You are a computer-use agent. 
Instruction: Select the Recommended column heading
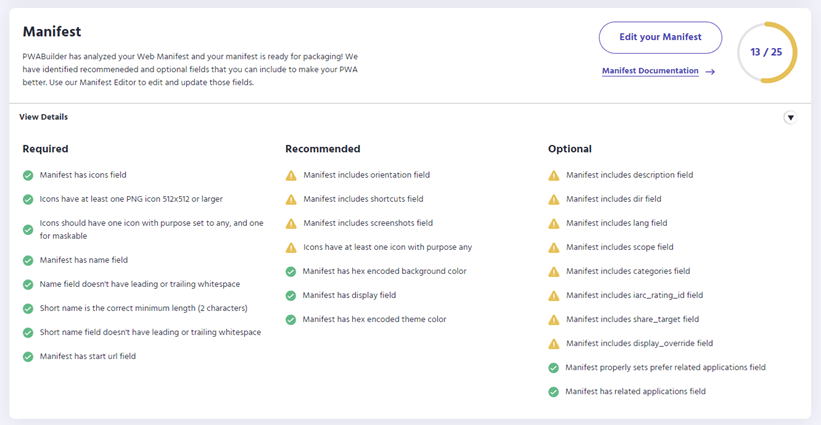(x=323, y=149)
